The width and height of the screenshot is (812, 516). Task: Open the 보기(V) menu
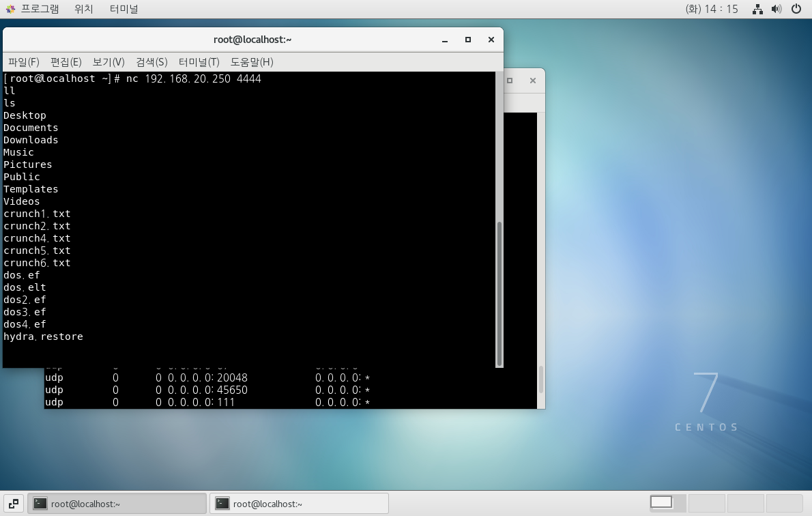click(x=108, y=62)
